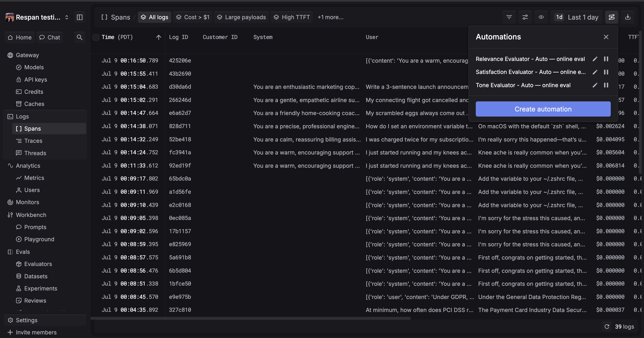Open Models in sidebar
The image size is (644, 338).
(34, 67)
